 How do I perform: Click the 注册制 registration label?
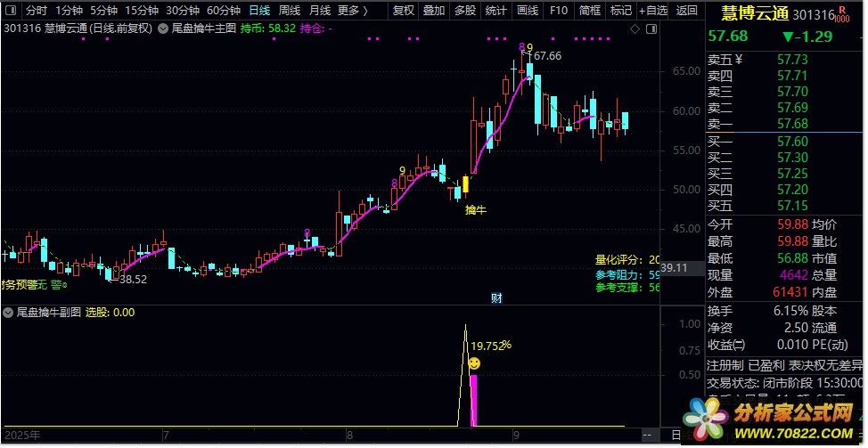click(x=725, y=365)
